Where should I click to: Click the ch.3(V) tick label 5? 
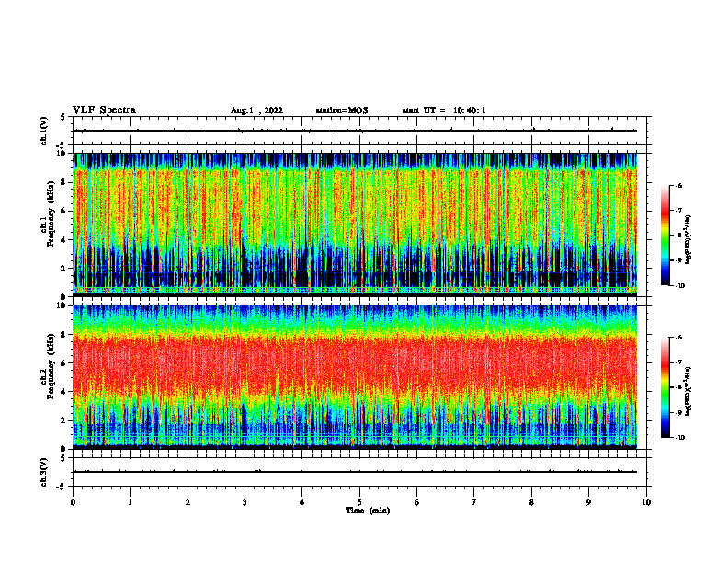64,458
